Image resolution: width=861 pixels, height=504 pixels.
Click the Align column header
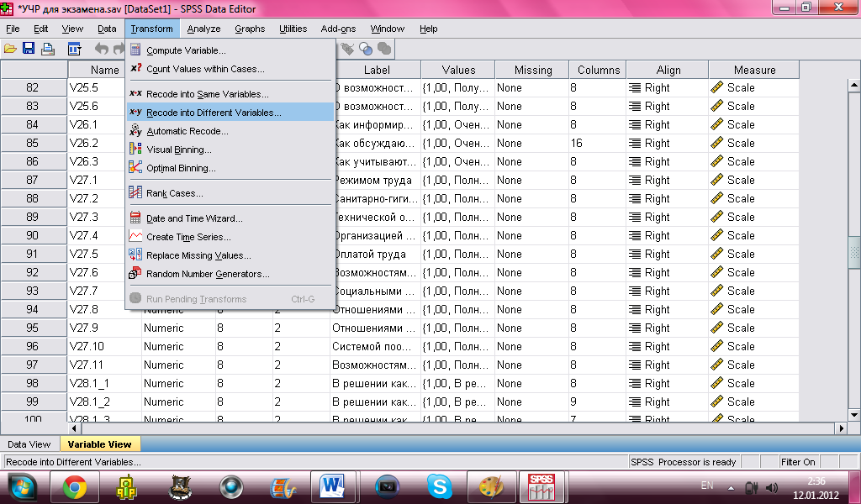click(668, 70)
